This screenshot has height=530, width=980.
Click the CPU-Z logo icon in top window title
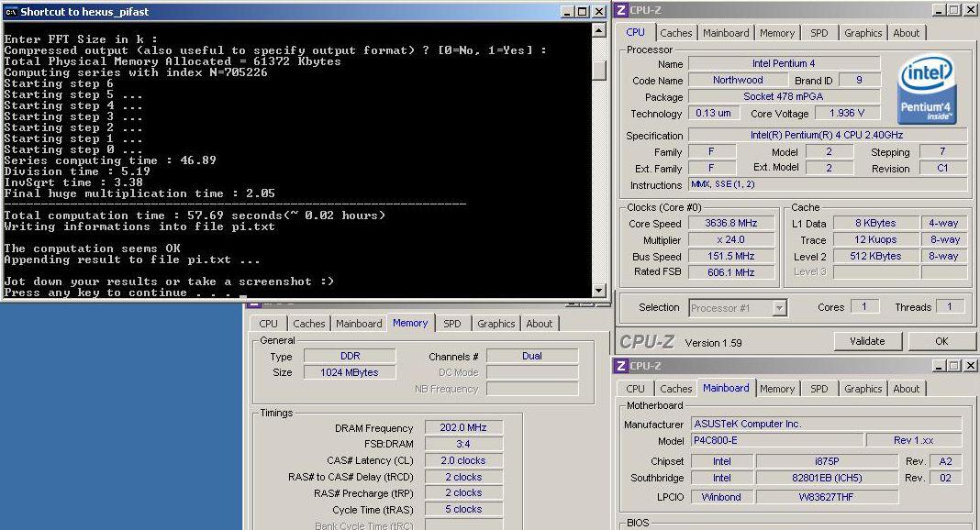(x=621, y=10)
